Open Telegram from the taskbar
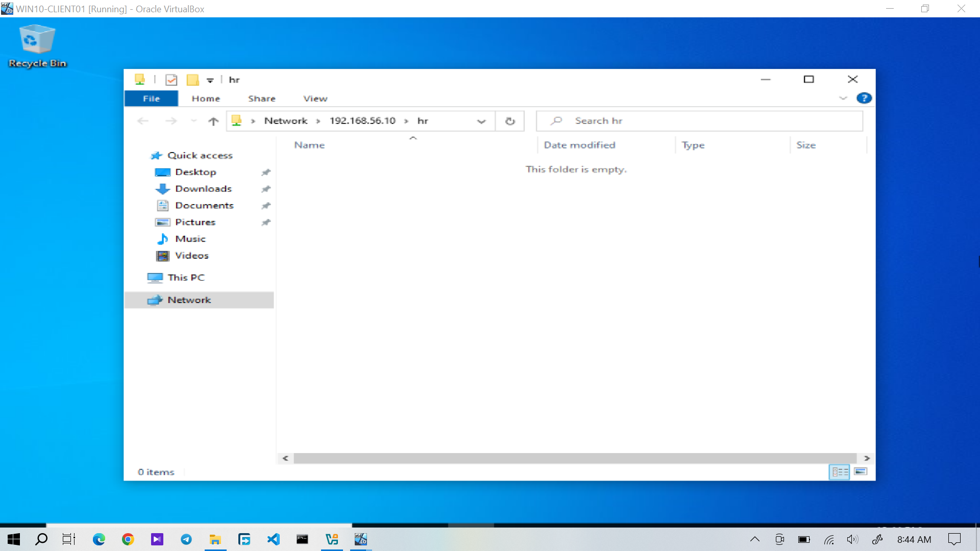The height and width of the screenshot is (551, 980). [x=186, y=539]
